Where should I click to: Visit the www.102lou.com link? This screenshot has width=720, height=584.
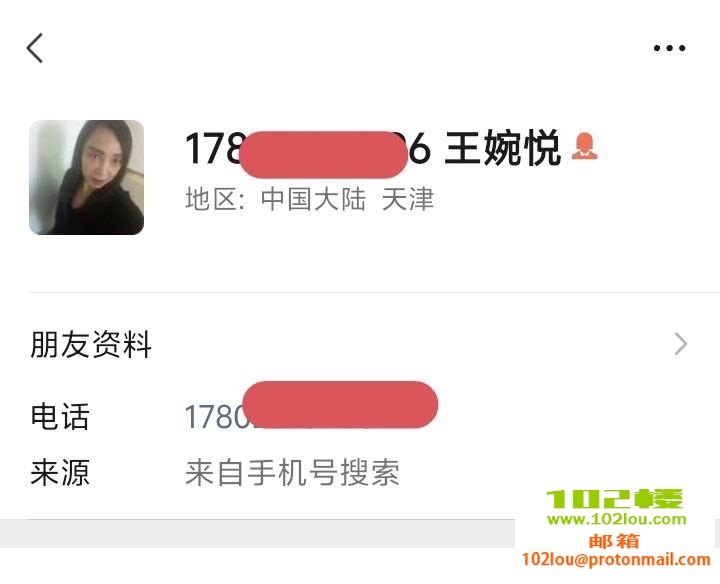click(617, 519)
